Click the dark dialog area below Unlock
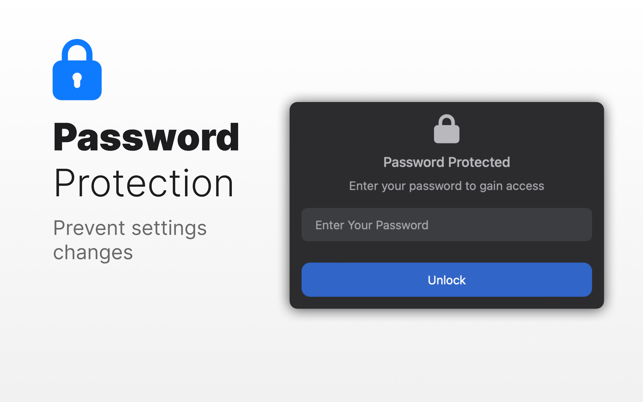Image resolution: width=643 pixels, height=402 pixels. [447, 303]
